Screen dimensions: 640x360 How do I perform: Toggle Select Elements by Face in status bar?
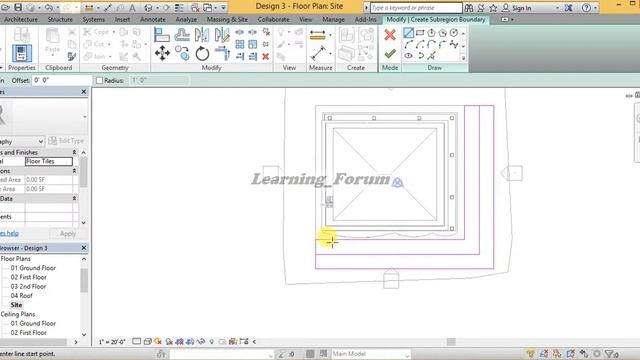(x=570, y=354)
